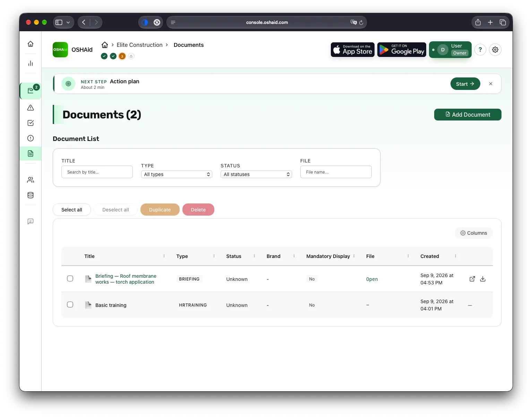Click the orange step 3 progress badge
The height and width of the screenshot is (417, 532).
[122, 56]
